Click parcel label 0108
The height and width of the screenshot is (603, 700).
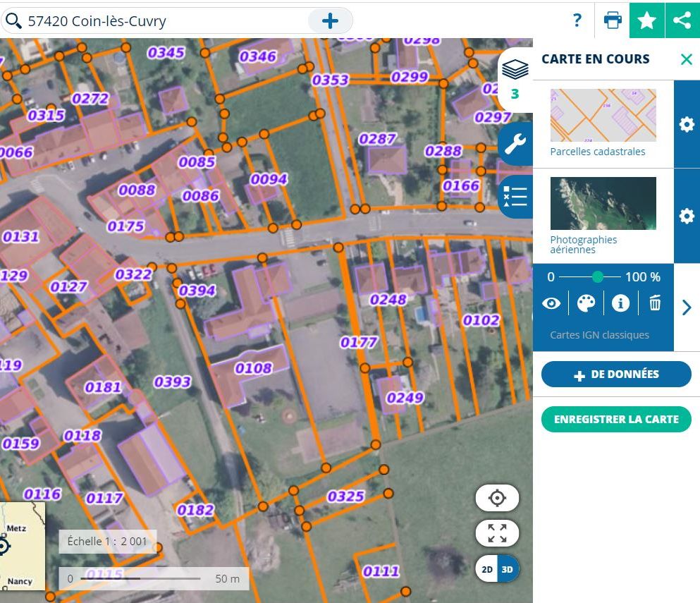pos(253,368)
